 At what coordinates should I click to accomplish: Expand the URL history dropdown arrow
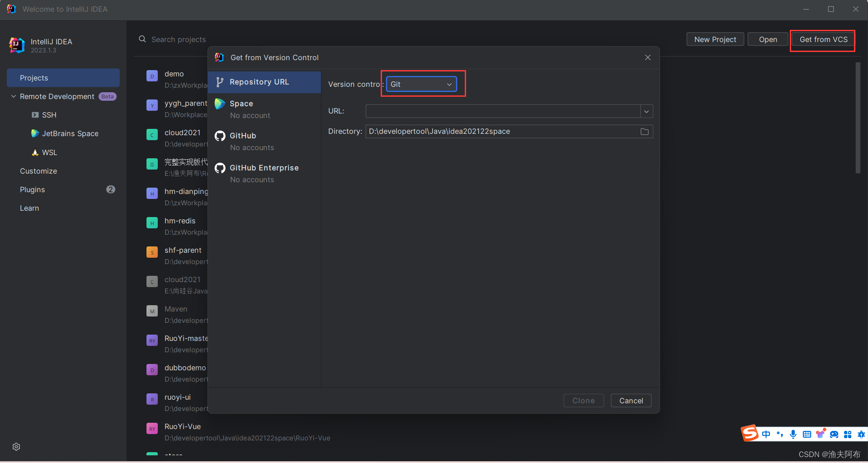(x=646, y=111)
